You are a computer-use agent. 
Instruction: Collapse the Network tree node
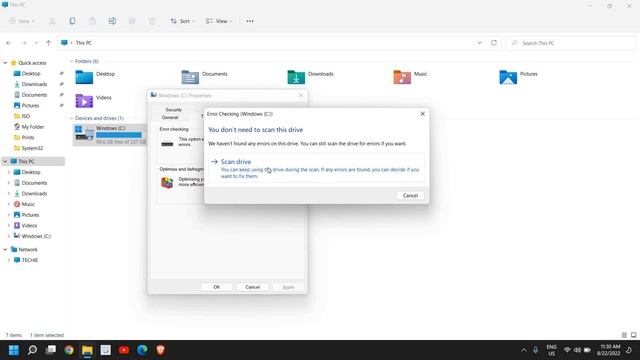pos(5,249)
